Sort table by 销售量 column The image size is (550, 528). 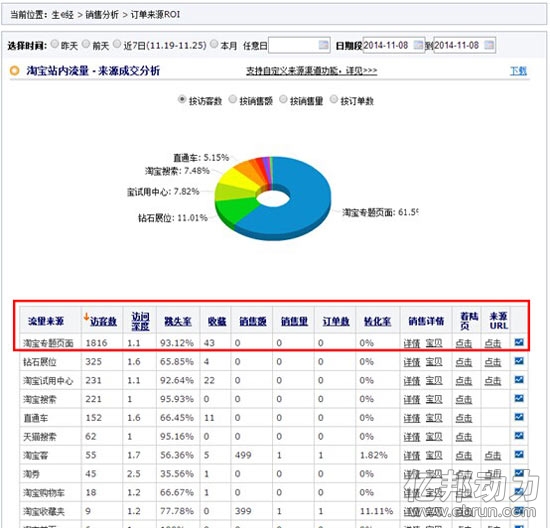294,321
